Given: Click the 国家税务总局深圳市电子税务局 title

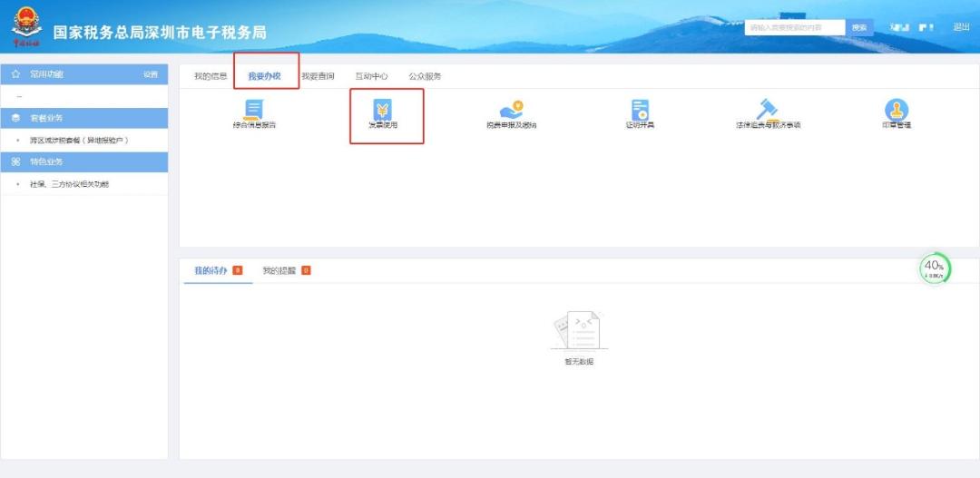Looking at the screenshot, I should (160, 33).
